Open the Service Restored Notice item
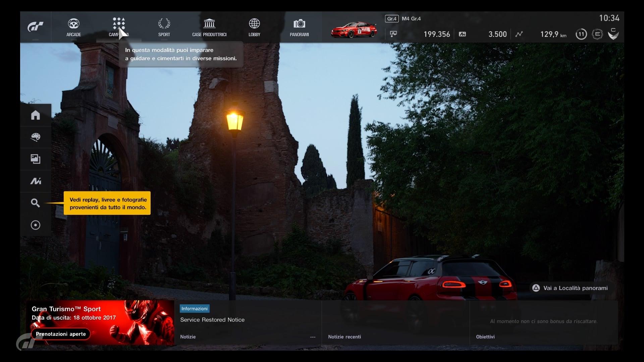This screenshot has height=362, width=644. point(212,320)
